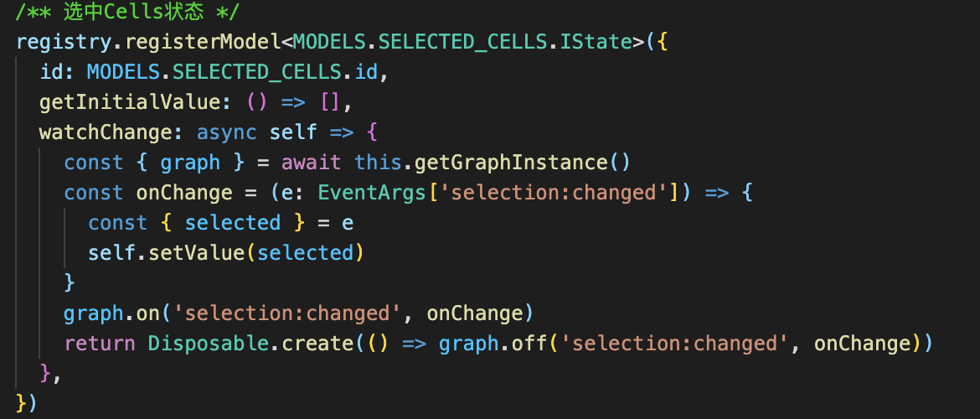Click the await keyword
Screen dimensions: 980x419
click(312, 163)
